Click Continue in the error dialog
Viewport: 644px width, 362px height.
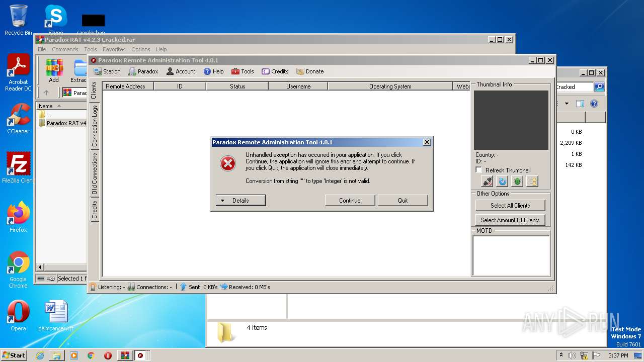pos(350,200)
